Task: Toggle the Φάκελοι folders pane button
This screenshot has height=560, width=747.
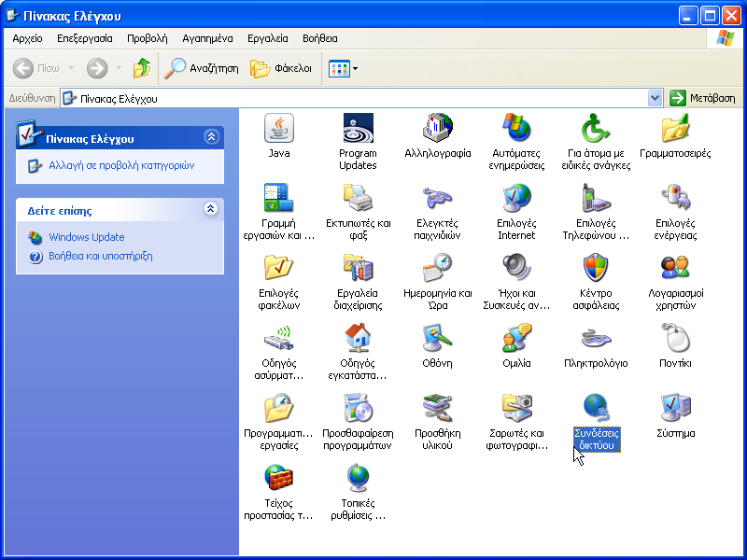Action: (x=281, y=68)
